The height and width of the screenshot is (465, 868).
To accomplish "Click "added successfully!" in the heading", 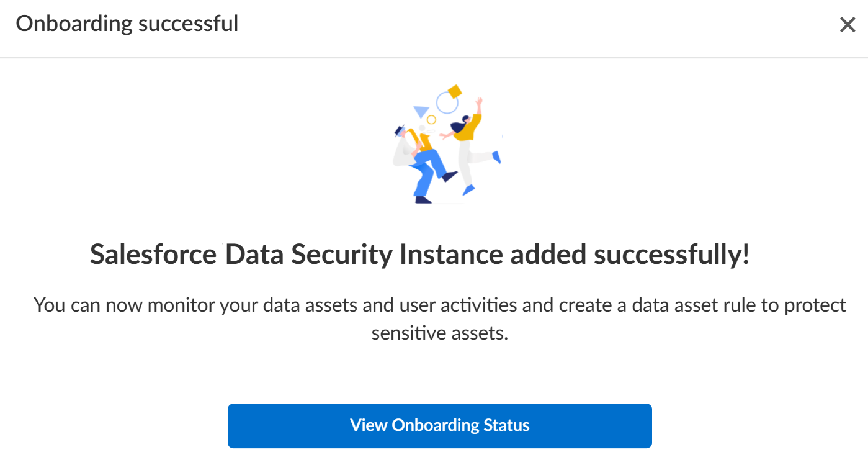I will (630, 255).
